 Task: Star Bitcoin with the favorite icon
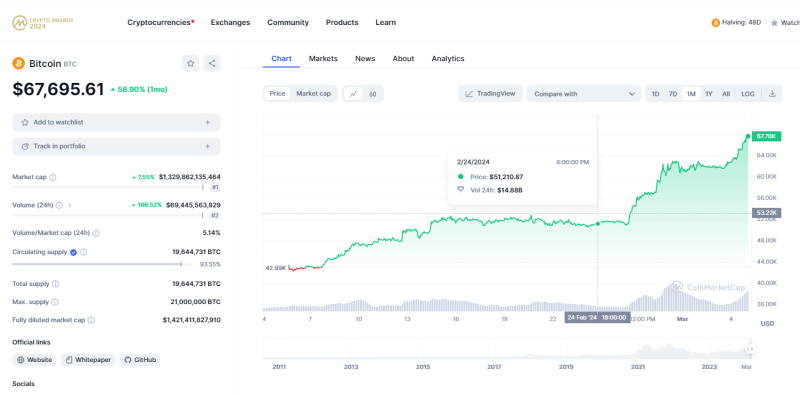click(191, 63)
